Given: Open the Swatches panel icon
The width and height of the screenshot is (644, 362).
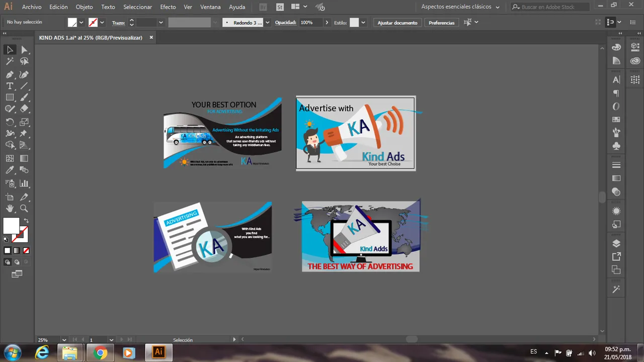Looking at the screenshot, I should (616, 120).
